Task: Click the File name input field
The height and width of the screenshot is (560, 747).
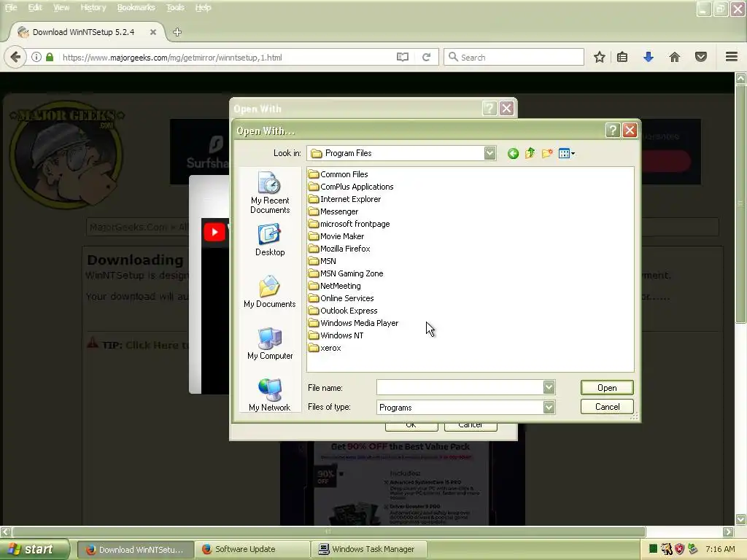Action: coord(460,387)
